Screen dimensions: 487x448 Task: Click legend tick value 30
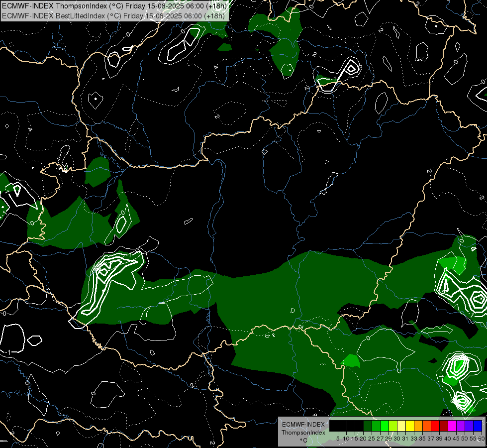(x=397, y=439)
